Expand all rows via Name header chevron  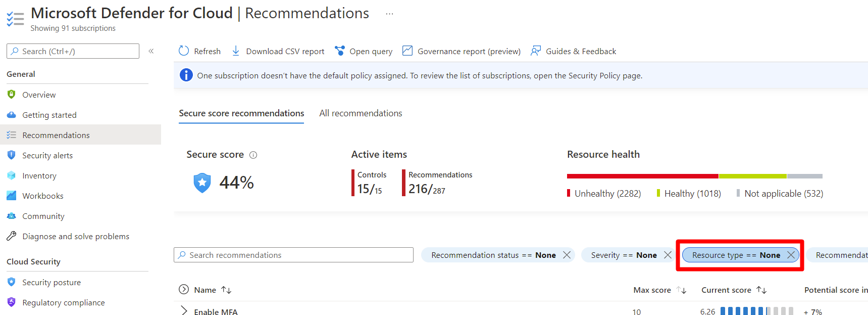pyautogui.click(x=184, y=290)
